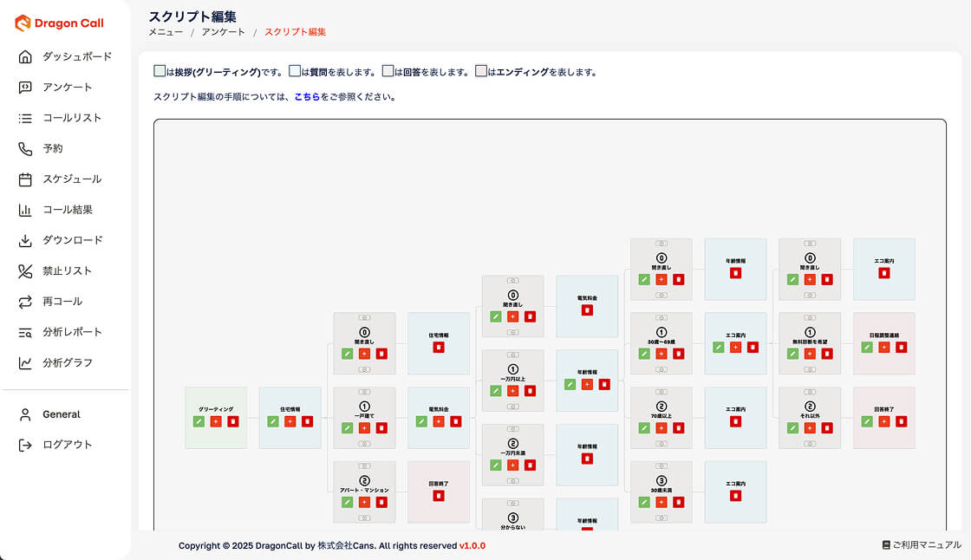The height and width of the screenshot is (560, 971).
Task: Click the アンケート breadcrumb link
Action: pyautogui.click(x=223, y=32)
